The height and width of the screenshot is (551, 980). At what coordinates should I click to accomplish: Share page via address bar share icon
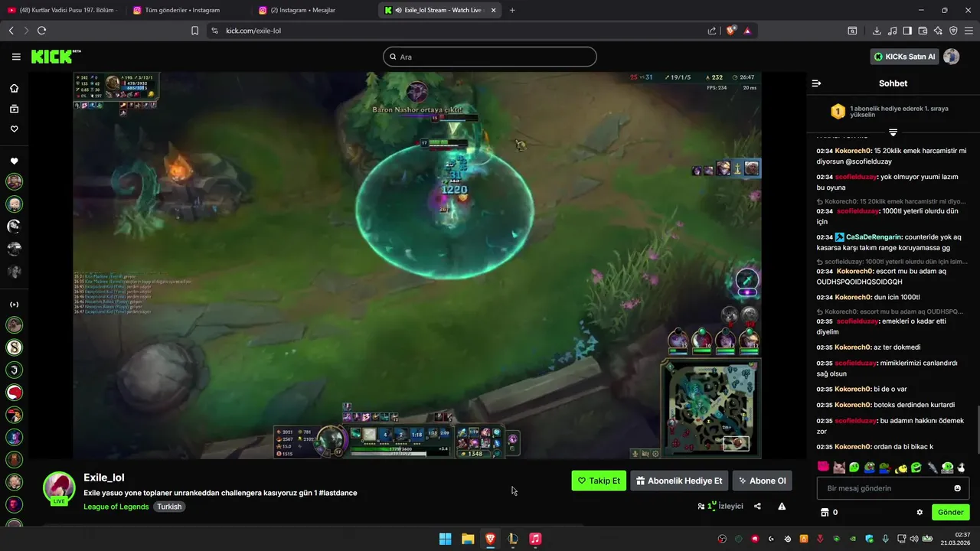pyautogui.click(x=712, y=31)
